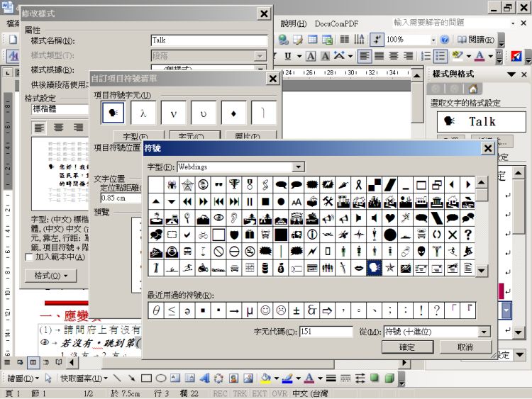Click the Character button in bullet dialog
Image resolution: width=532 pixels, height=399 pixels.
pos(195,135)
